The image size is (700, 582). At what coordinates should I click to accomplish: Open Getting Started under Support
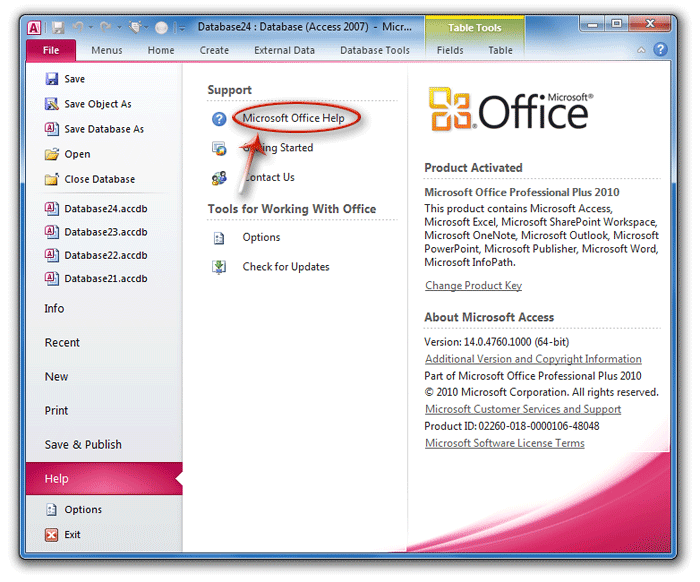(278, 148)
